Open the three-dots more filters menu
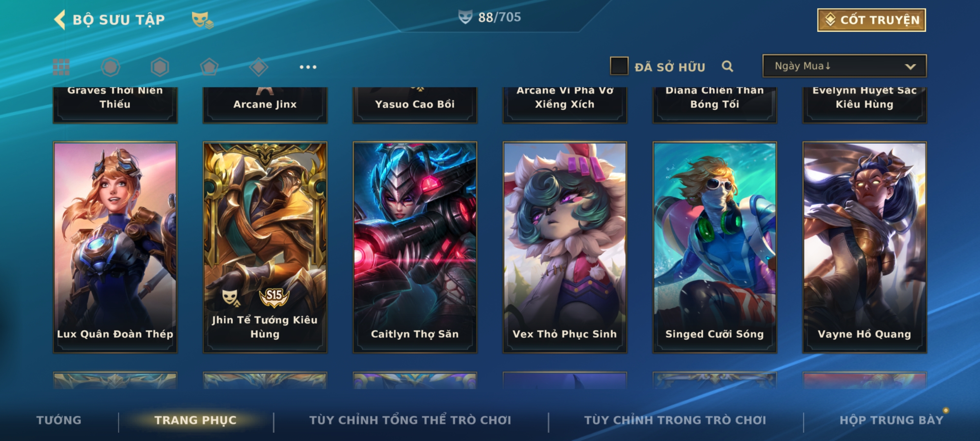 coord(308,67)
